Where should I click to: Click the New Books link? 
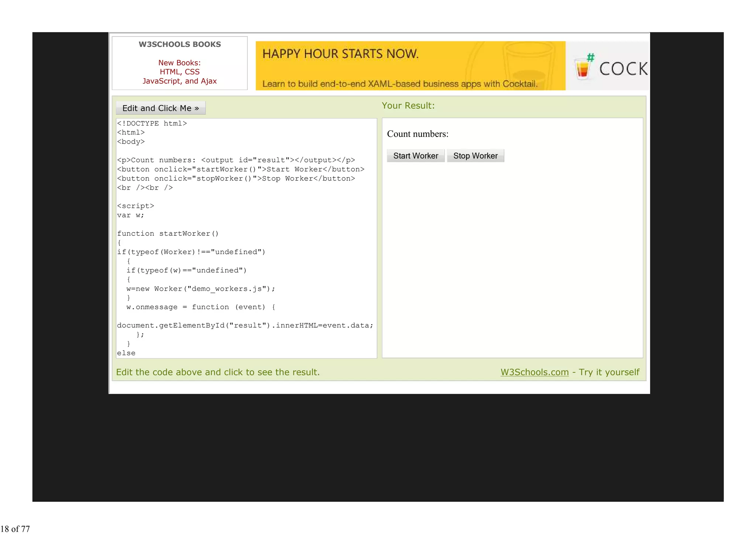179,63
